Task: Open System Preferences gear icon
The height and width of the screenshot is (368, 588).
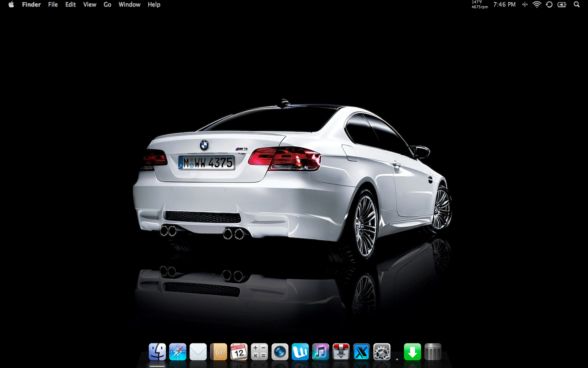Action: tap(382, 352)
